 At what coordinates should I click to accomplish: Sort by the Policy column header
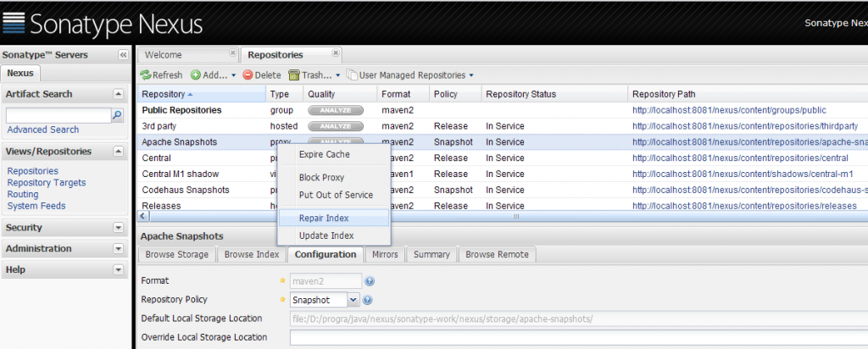pyautogui.click(x=455, y=95)
